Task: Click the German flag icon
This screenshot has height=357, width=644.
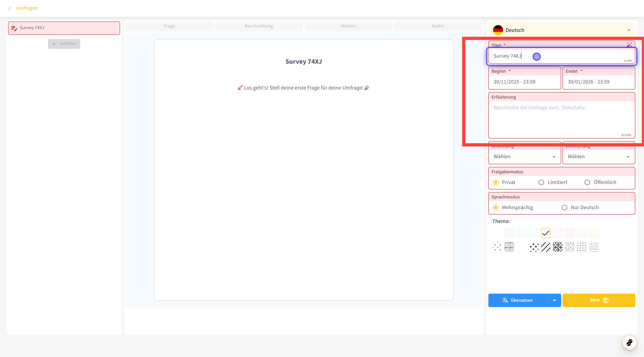Action: (x=498, y=30)
